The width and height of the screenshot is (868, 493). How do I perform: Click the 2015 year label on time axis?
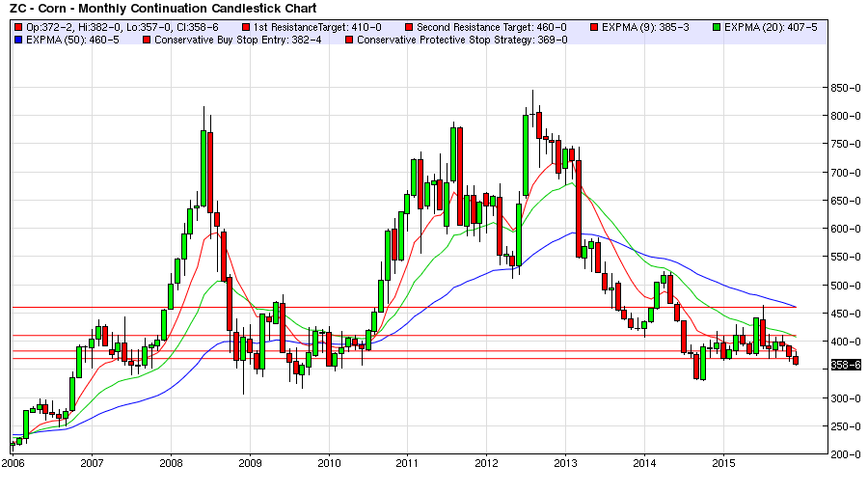pos(723,463)
